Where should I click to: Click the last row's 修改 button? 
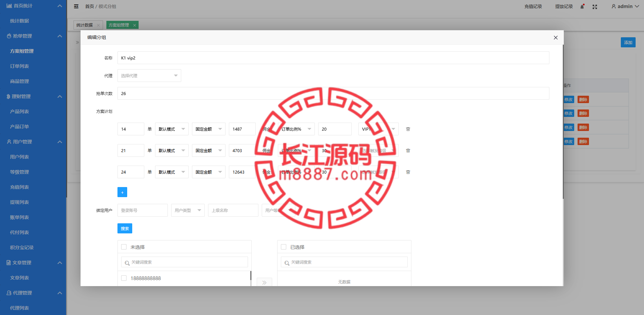point(568,141)
